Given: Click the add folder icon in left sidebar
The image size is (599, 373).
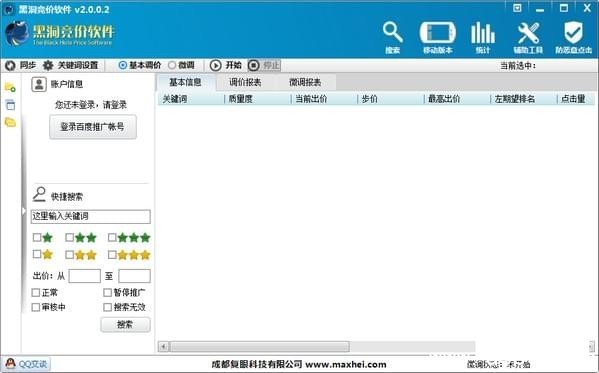Looking at the screenshot, I should 10,88.
